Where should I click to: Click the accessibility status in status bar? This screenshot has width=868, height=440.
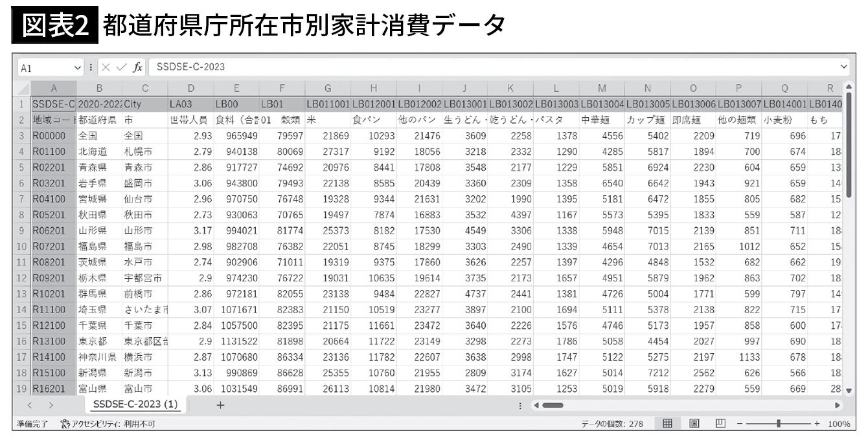click(107, 424)
